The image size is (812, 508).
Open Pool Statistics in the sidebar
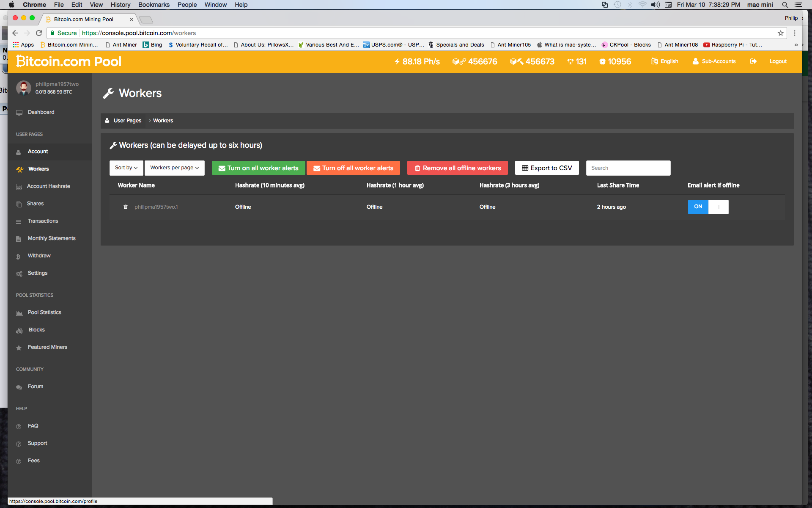[44, 312]
